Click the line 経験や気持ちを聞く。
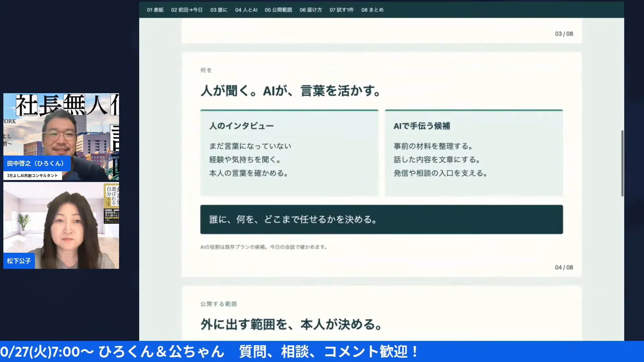This screenshot has height=362, width=644. [x=245, y=160]
